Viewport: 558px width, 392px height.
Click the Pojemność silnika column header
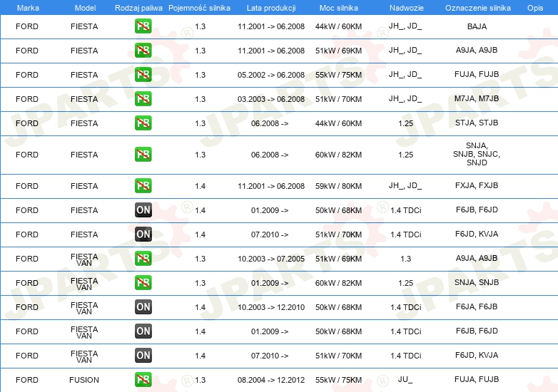199,8
